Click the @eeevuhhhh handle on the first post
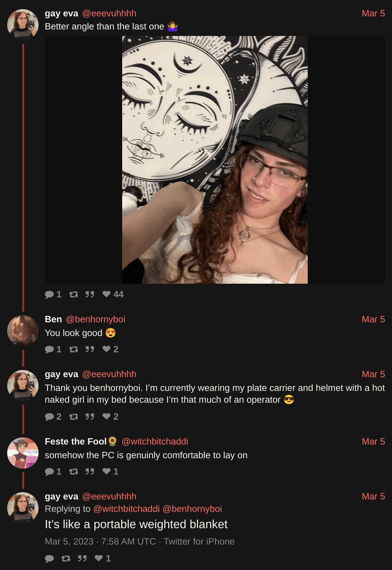 pos(109,13)
